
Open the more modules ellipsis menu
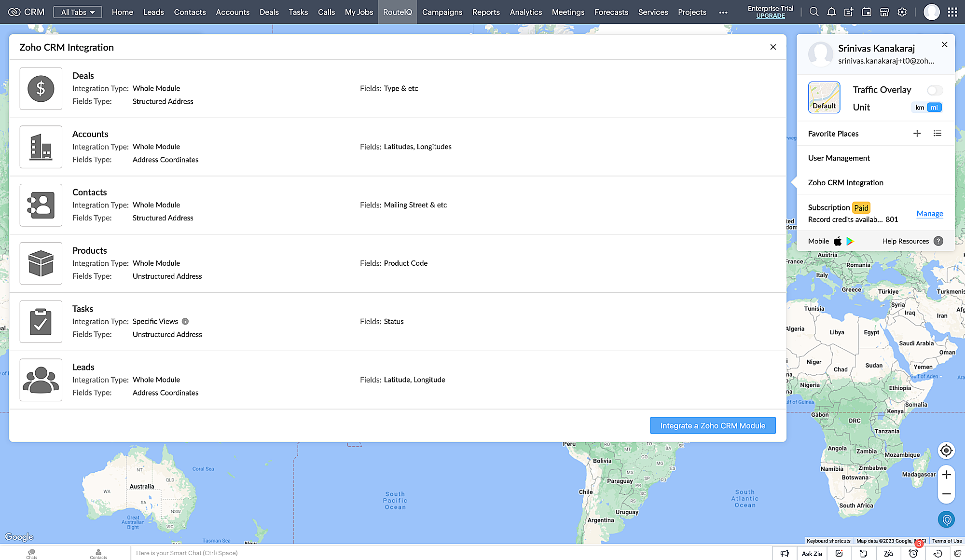pyautogui.click(x=723, y=13)
